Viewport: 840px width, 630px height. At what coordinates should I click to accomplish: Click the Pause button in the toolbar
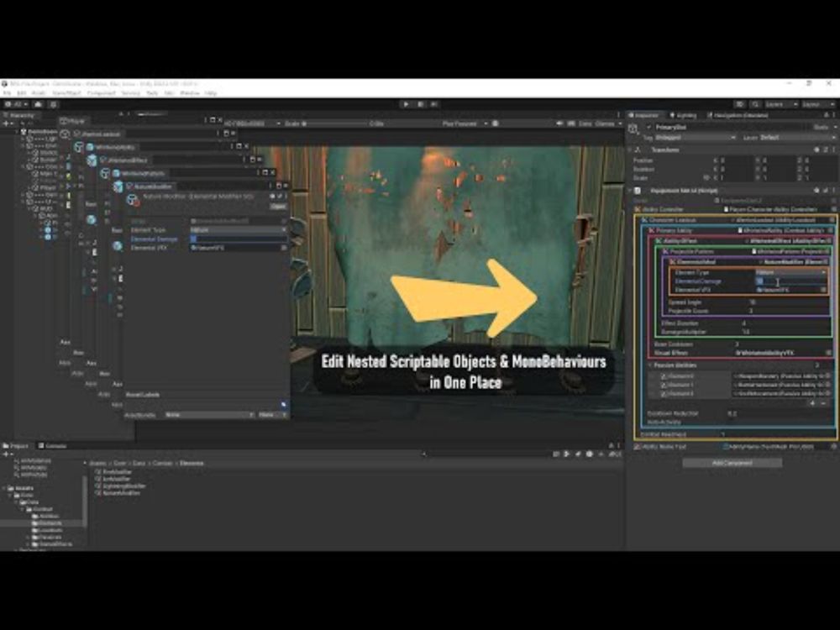[x=421, y=104]
